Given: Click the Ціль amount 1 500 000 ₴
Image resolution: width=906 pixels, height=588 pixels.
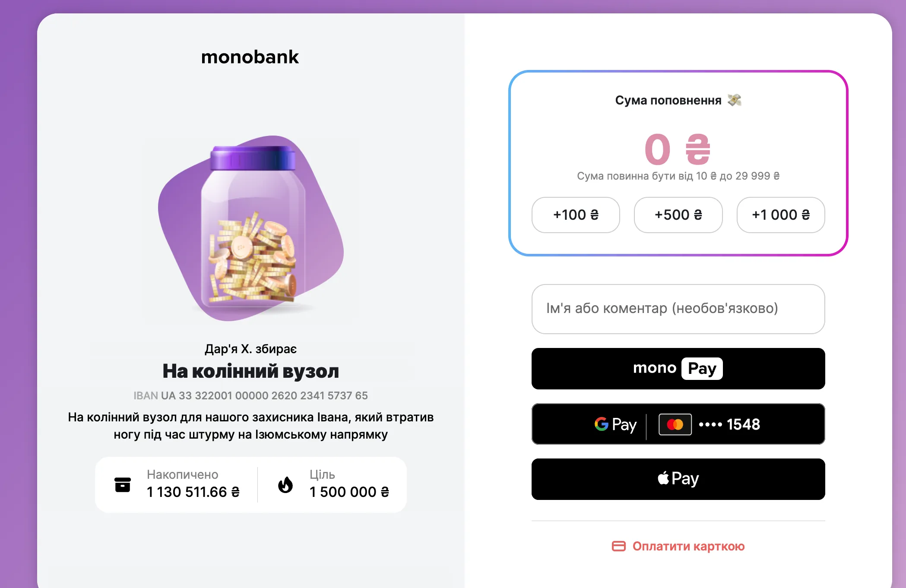Looking at the screenshot, I should (x=349, y=492).
